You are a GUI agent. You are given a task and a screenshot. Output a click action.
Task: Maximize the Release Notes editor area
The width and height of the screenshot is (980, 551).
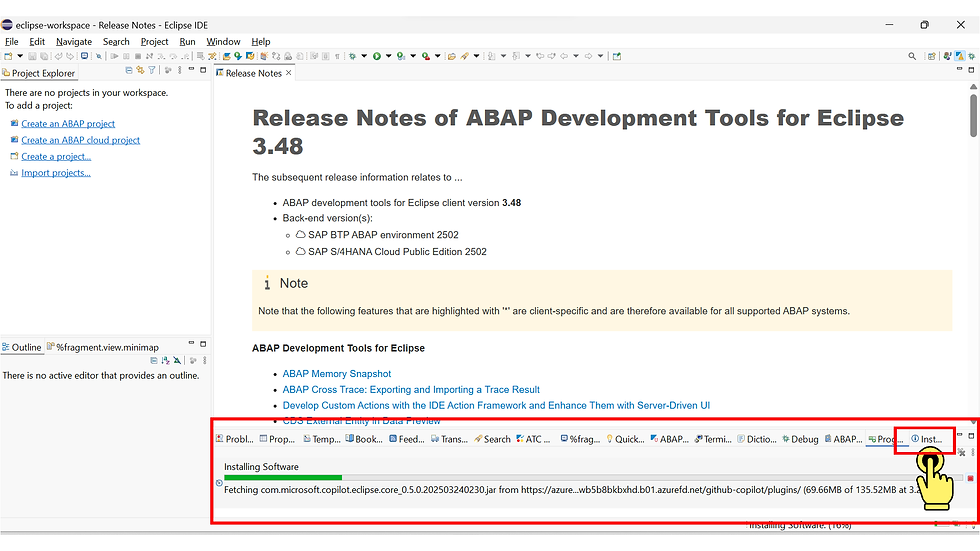tap(971, 70)
